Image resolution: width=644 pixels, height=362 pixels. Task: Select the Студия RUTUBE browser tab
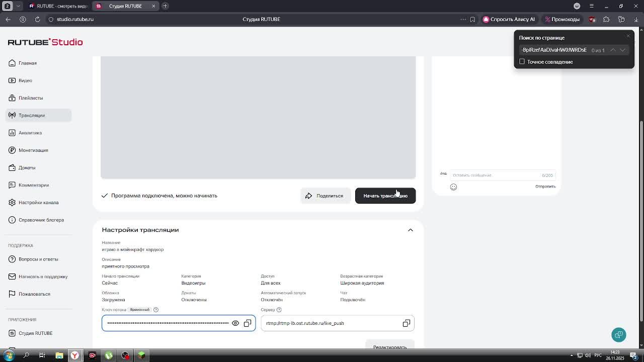126,6
